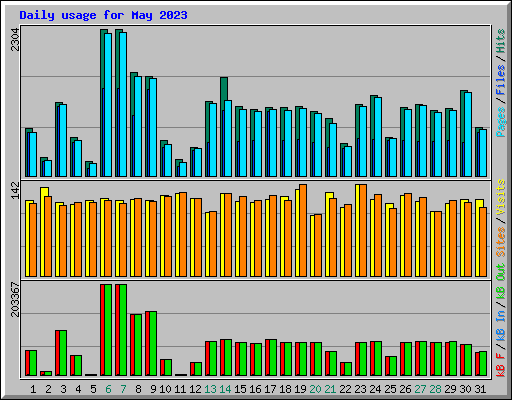Click day label 12 on x-axis
Viewport: 512px width, 400px height.
195,389
